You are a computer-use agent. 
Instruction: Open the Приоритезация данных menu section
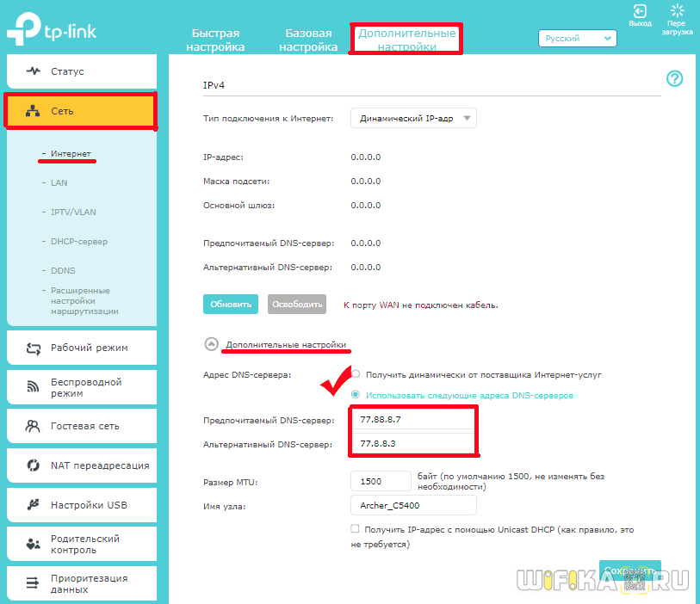point(82,583)
